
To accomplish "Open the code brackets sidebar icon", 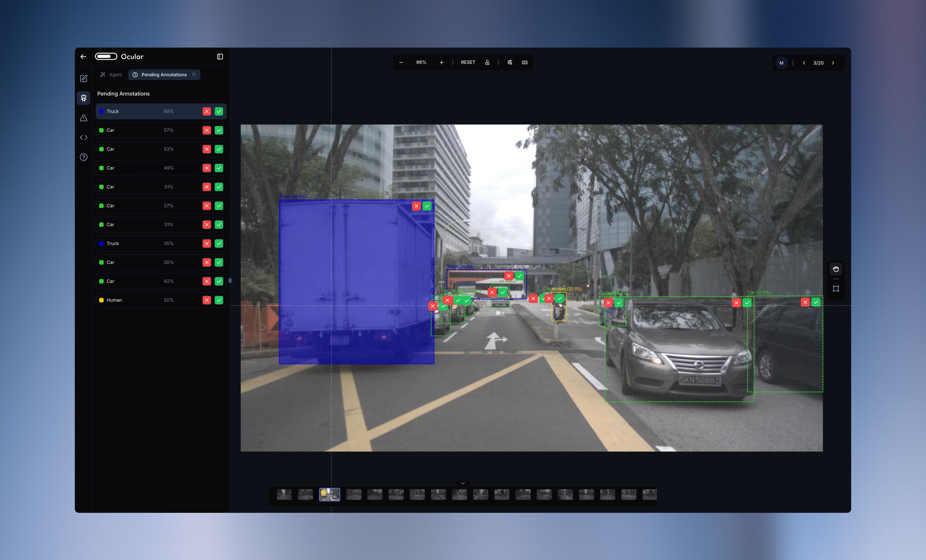I will coord(84,137).
